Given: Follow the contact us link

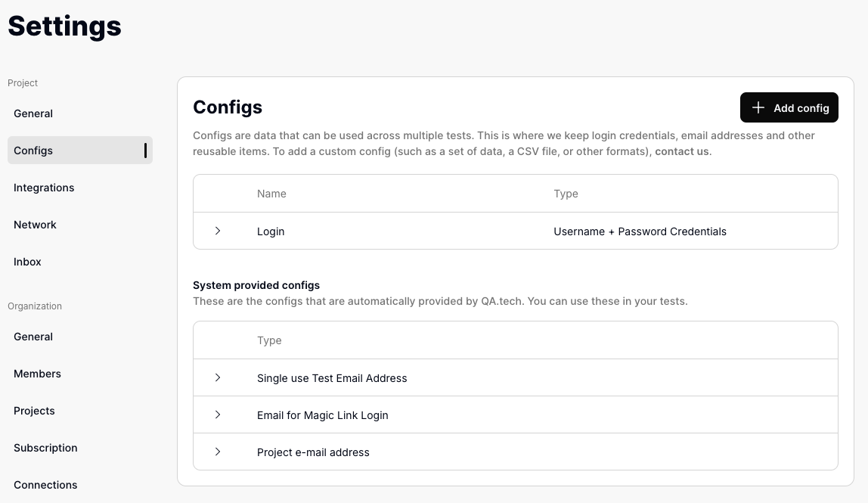Looking at the screenshot, I should tap(681, 151).
